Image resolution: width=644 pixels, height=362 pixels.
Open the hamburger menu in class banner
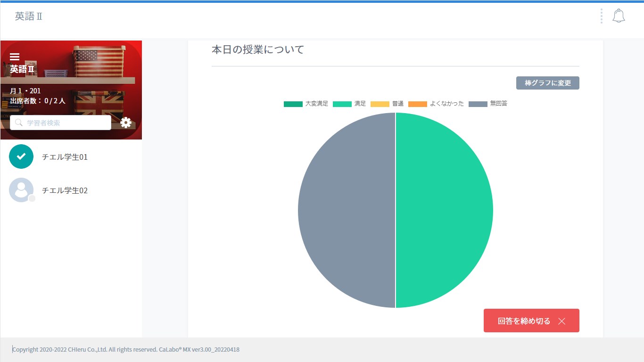pos(15,57)
